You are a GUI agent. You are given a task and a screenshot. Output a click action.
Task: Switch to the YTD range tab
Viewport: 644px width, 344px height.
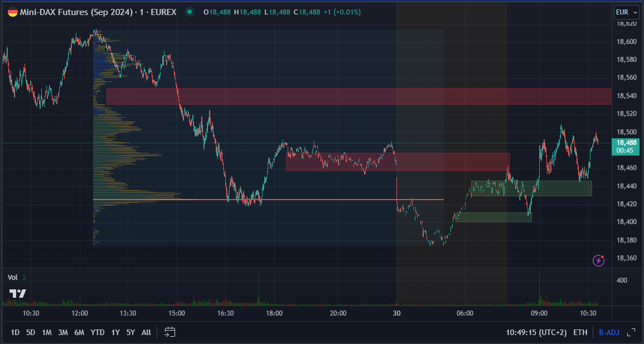(x=97, y=332)
